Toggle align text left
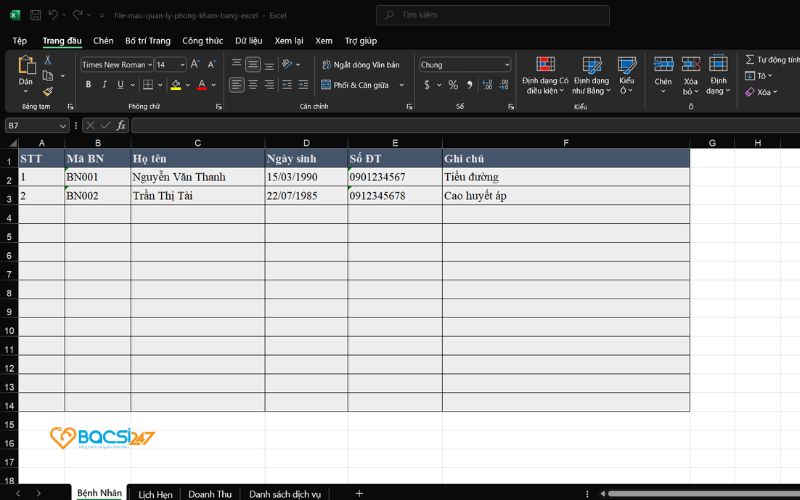Screen dimensions: 800x500 coord(236,85)
